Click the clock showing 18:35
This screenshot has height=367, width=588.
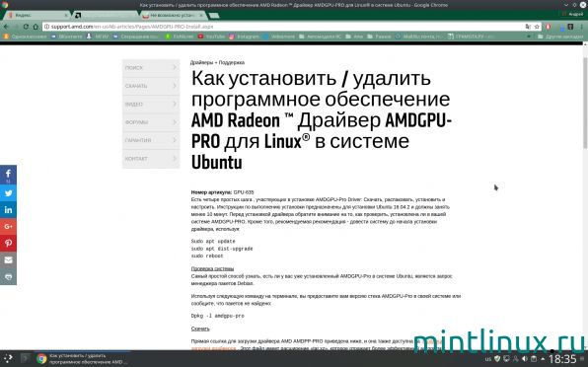pyautogui.click(x=562, y=359)
